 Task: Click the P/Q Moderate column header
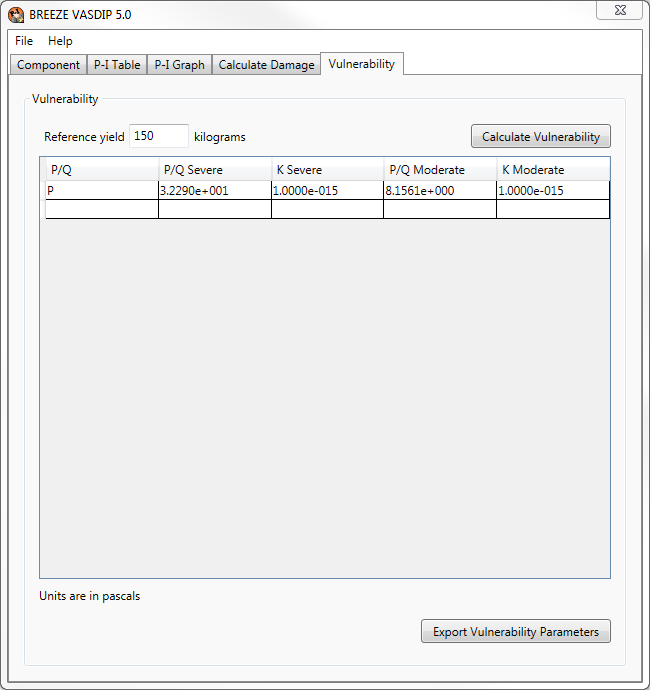[x=440, y=170]
